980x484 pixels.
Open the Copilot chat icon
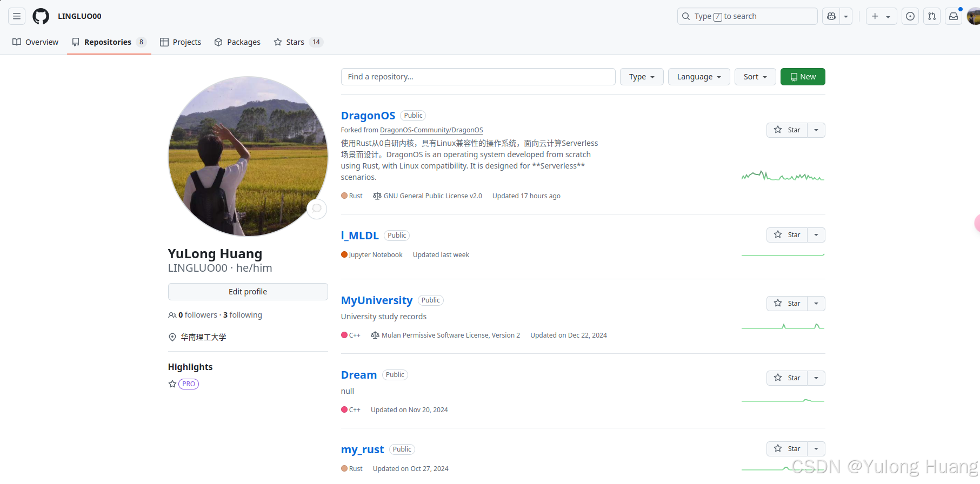click(831, 16)
